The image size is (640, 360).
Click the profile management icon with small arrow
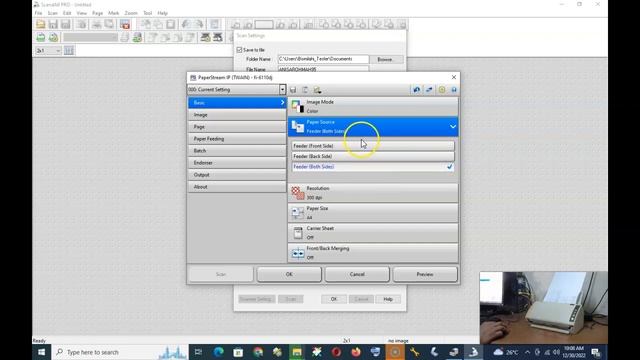click(317, 90)
